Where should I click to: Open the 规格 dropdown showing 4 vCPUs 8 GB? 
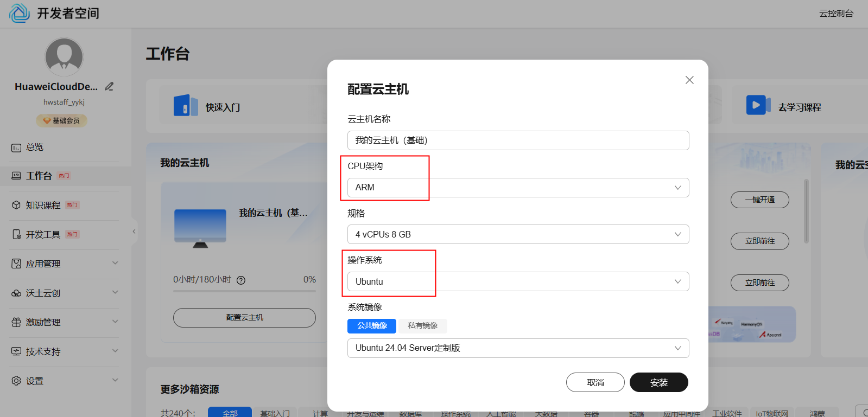(x=518, y=234)
